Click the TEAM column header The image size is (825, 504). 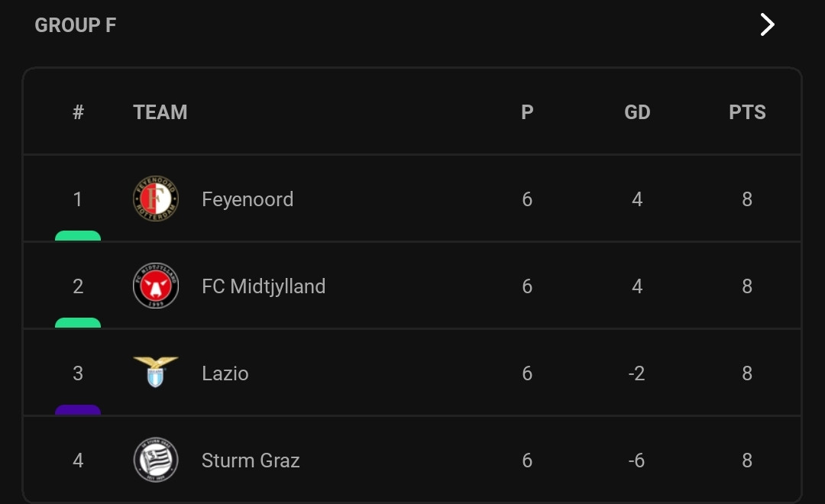coord(160,112)
